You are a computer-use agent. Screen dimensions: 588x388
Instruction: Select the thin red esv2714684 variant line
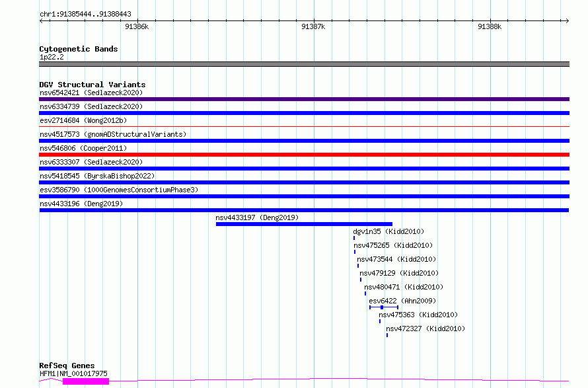[304, 127]
